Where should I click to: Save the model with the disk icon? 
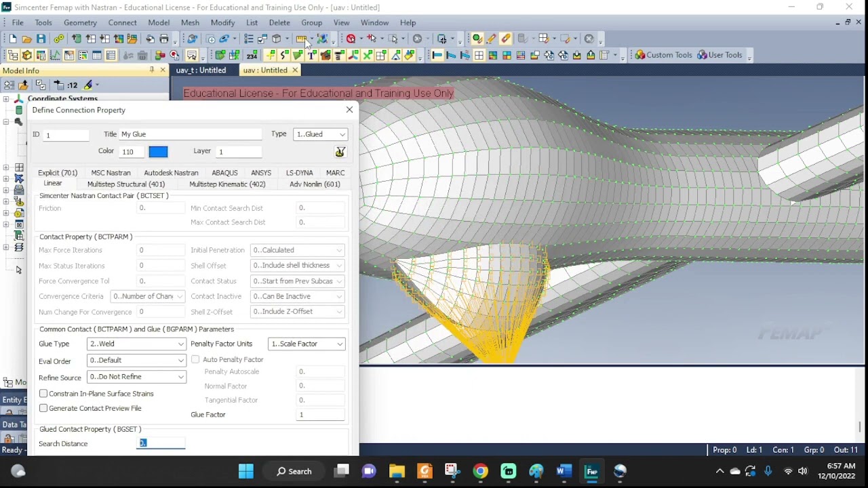pyautogui.click(x=41, y=39)
